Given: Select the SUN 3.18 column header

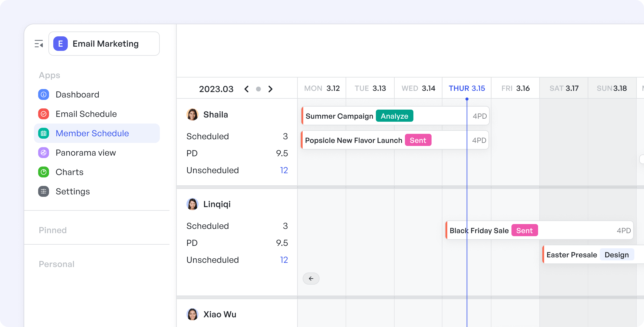Looking at the screenshot, I should [612, 88].
